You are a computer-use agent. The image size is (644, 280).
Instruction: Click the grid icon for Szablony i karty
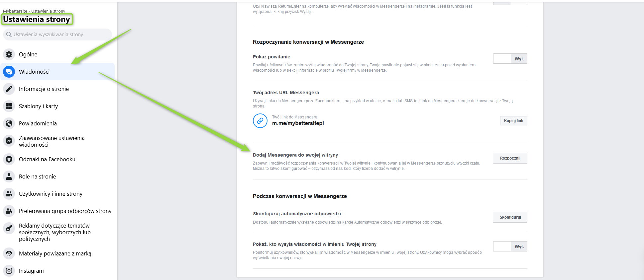tap(9, 106)
